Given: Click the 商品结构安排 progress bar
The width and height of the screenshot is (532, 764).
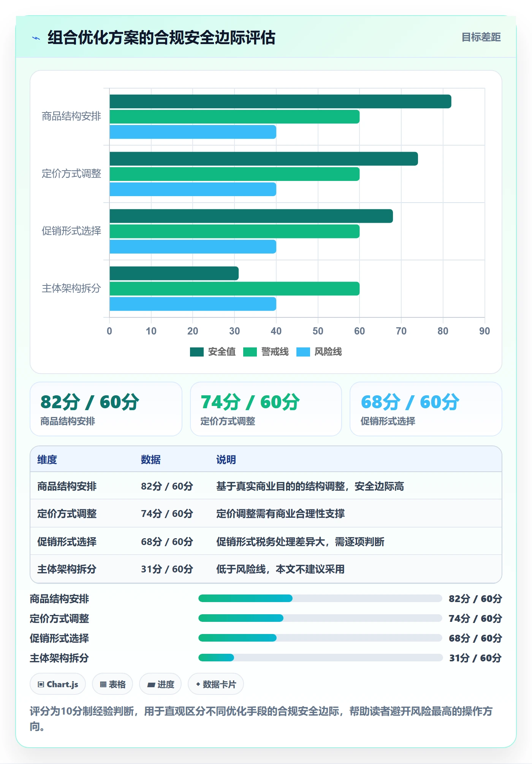Looking at the screenshot, I should (x=320, y=598).
